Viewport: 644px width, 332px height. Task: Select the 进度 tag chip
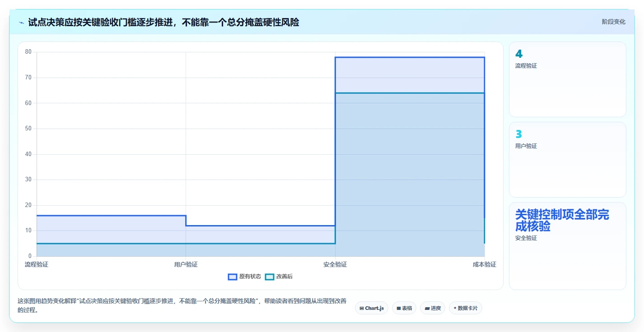433,308
